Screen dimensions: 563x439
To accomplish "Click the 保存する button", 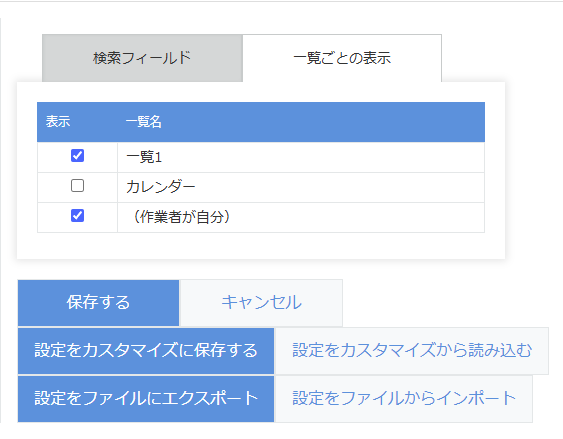I will coord(98,303).
